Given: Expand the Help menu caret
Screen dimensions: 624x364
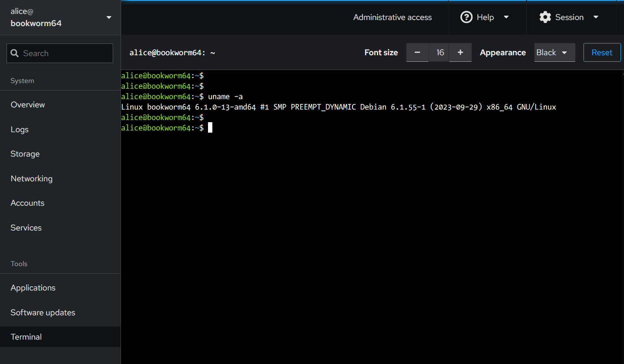Looking at the screenshot, I should 506,17.
